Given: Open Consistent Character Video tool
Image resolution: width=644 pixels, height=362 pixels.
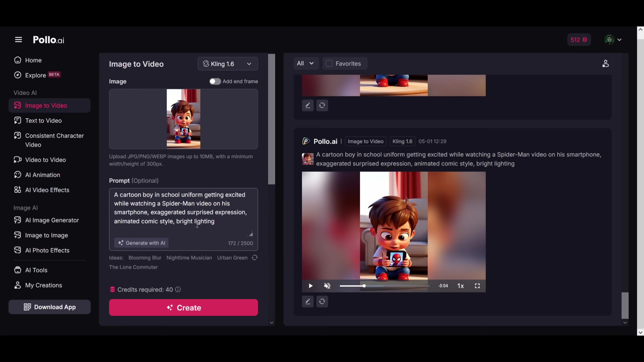Looking at the screenshot, I should [50, 140].
